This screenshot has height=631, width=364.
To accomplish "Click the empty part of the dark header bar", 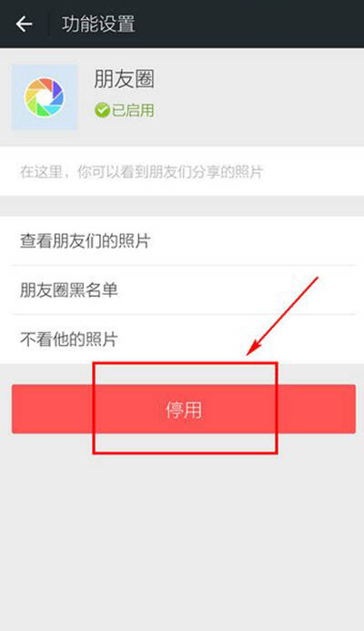I will coord(249,25).
